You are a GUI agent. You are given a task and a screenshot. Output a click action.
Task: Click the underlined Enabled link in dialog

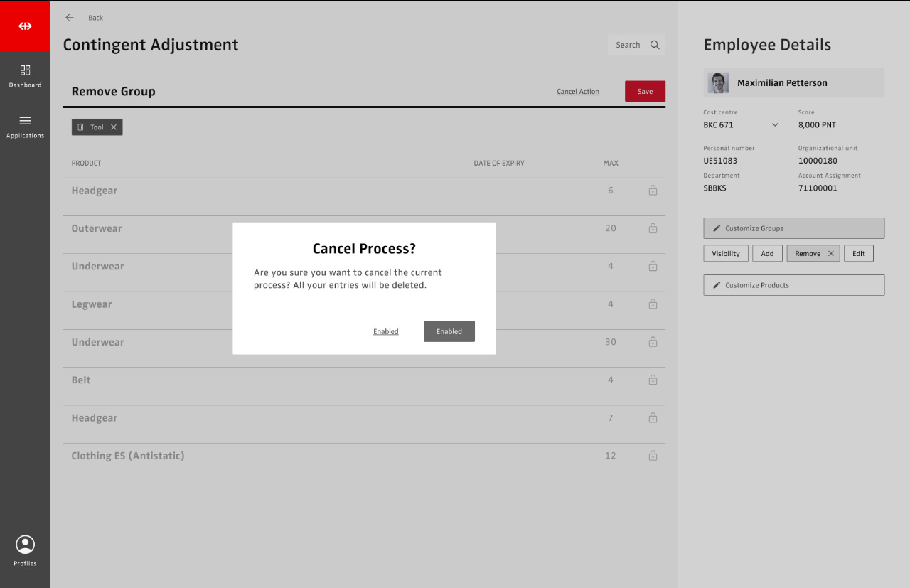385,332
